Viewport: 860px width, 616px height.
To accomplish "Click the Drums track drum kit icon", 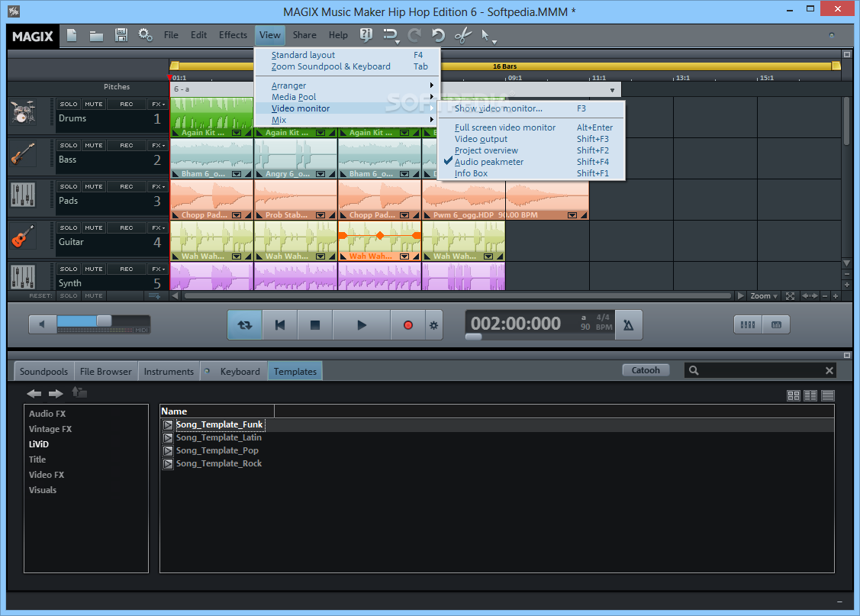I will click(x=23, y=112).
